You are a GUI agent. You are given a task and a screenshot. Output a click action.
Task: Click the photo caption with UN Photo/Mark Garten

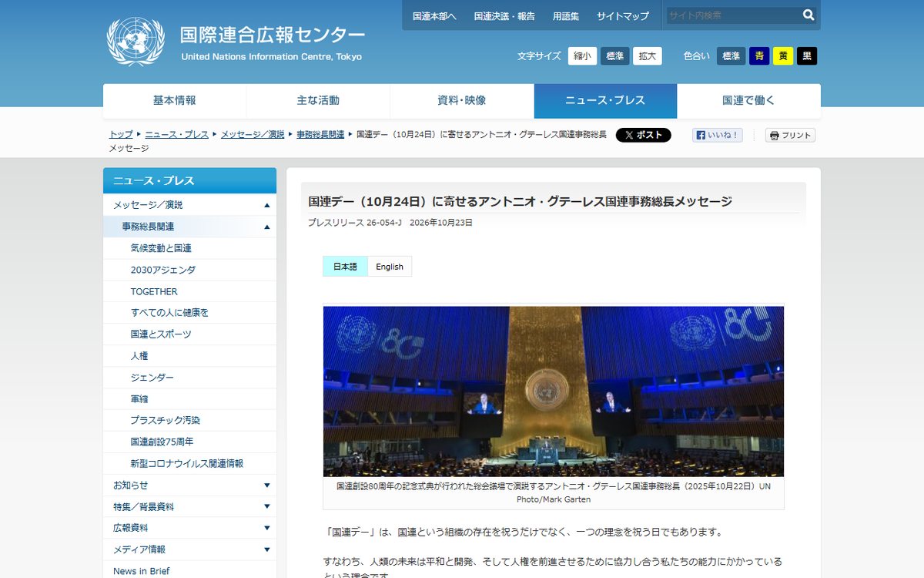pyautogui.click(x=554, y=493)
